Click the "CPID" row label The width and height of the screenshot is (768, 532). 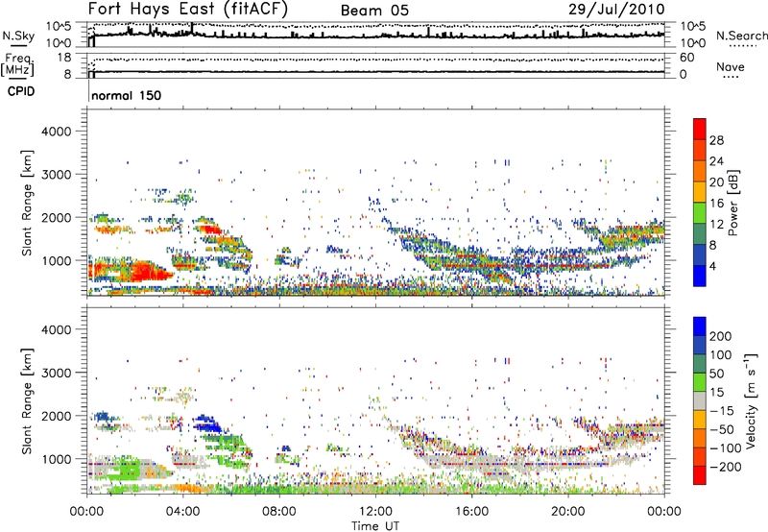pos(21,91)
